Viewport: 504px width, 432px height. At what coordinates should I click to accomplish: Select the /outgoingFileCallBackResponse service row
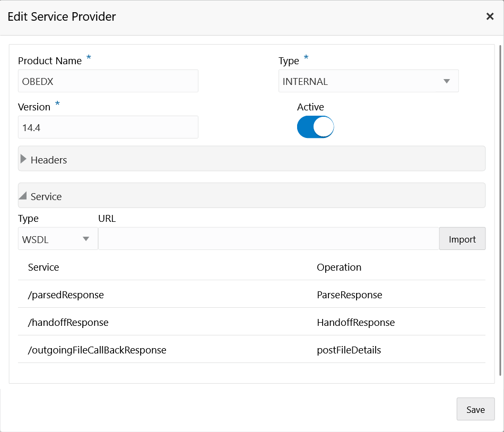(x=97, y=350)
